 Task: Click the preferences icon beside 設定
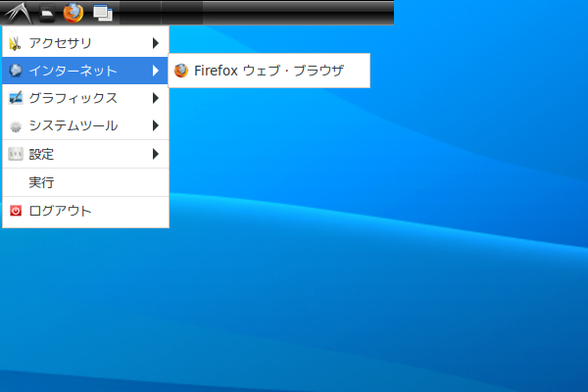pos(16,154)
